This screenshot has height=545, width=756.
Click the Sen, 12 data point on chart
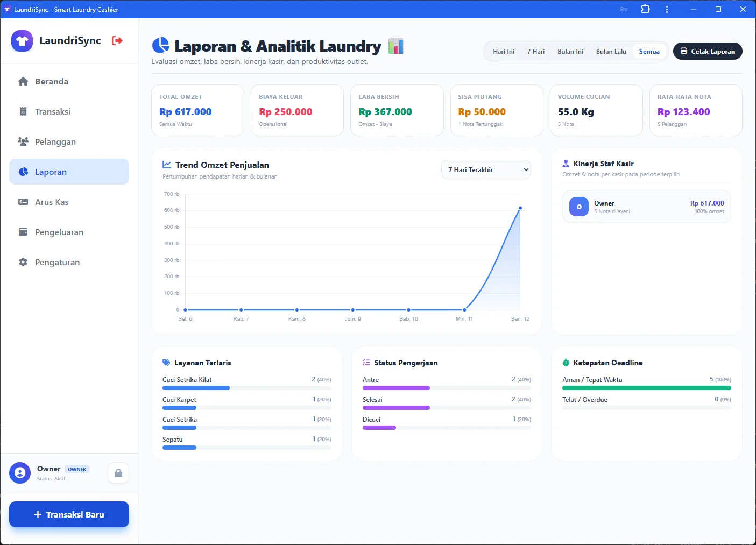pyautogui.click(x=520, y=208)
